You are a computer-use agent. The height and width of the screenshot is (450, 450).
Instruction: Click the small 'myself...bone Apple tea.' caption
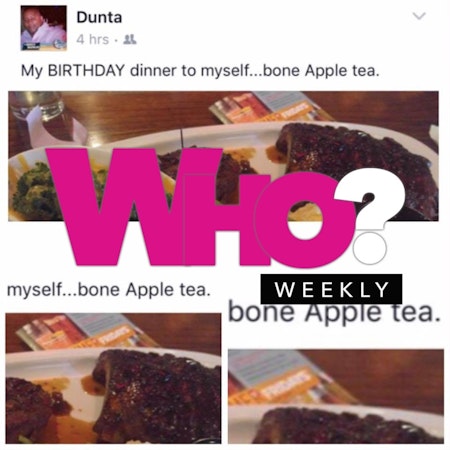pos(109,290)
